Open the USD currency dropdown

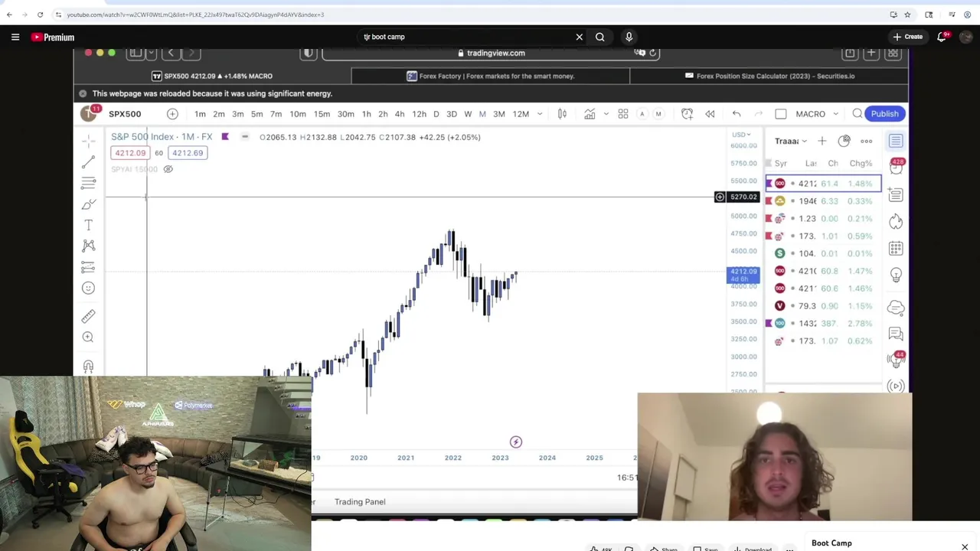741,135
